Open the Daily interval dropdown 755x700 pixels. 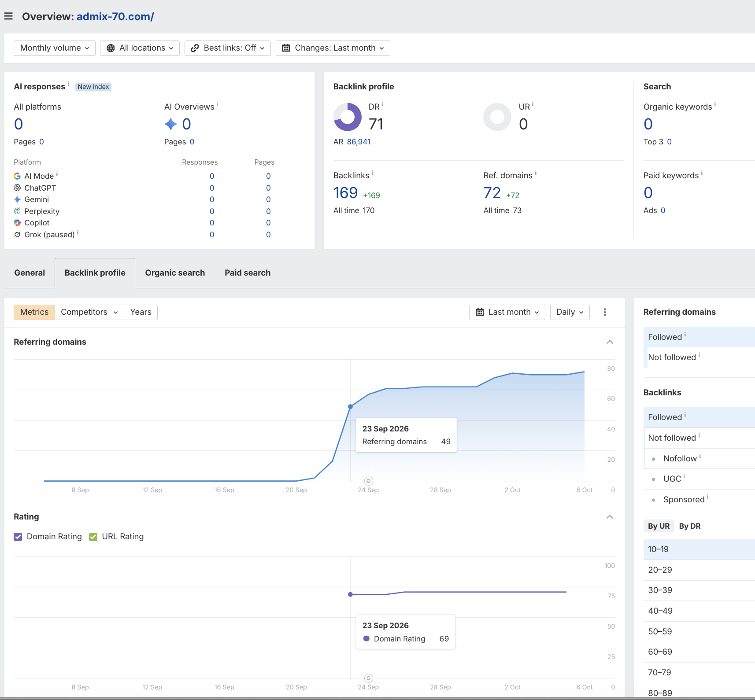coord(570,312)
